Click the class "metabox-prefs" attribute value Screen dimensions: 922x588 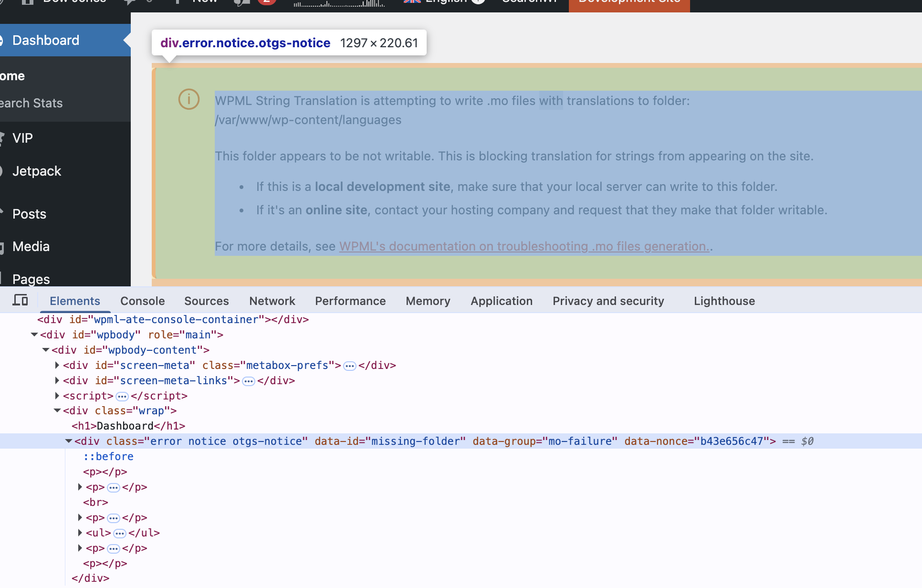[287, 365]
